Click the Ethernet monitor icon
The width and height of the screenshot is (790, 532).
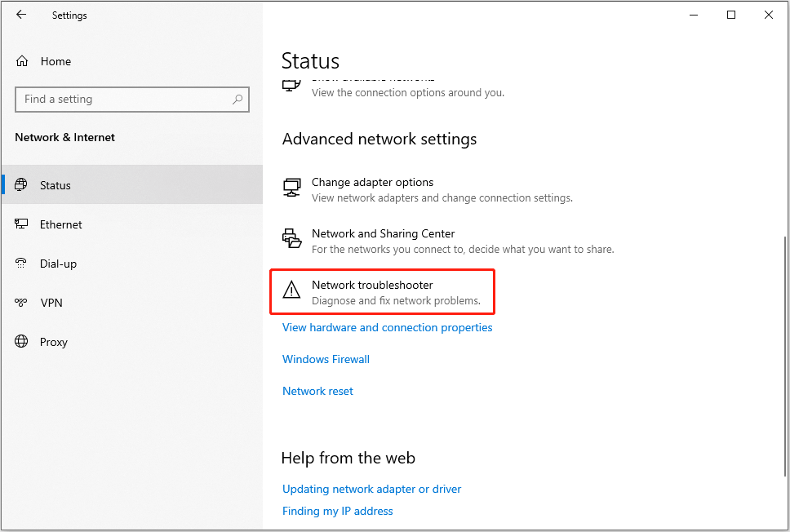tap(22, 224)
